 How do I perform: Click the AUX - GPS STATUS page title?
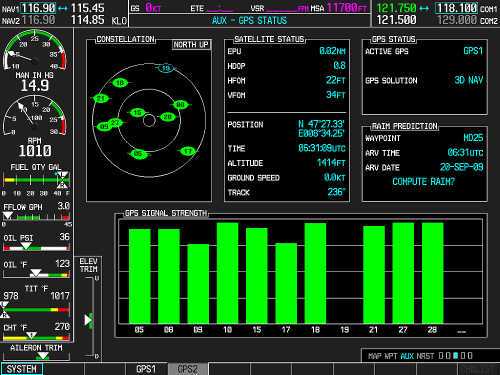click(249, 21)
